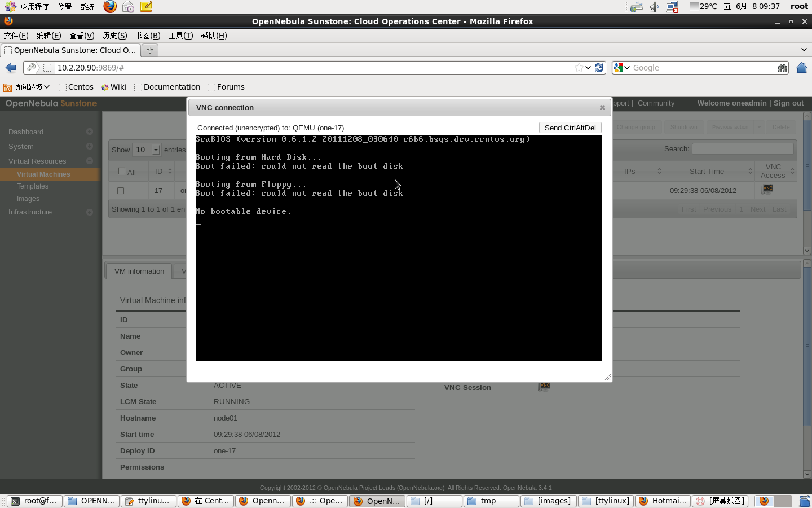
Task: Collapse Virtual Resources sidebar section
Action: [89, 161]
